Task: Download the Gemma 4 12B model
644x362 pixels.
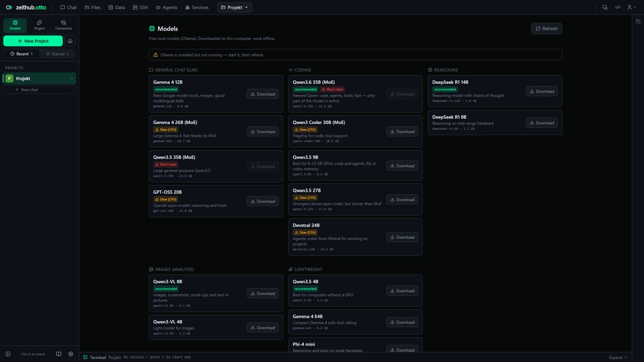Action: tap(262, 94)
